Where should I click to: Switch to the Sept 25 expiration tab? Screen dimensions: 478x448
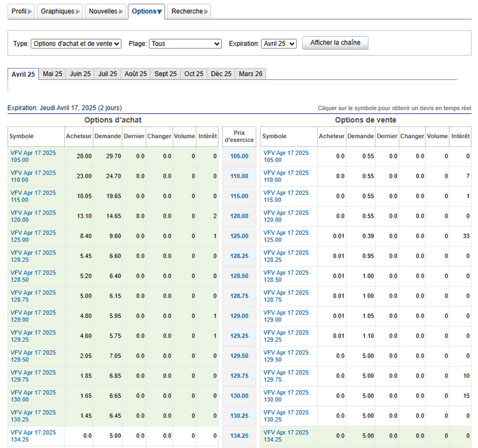coord(166,74)
